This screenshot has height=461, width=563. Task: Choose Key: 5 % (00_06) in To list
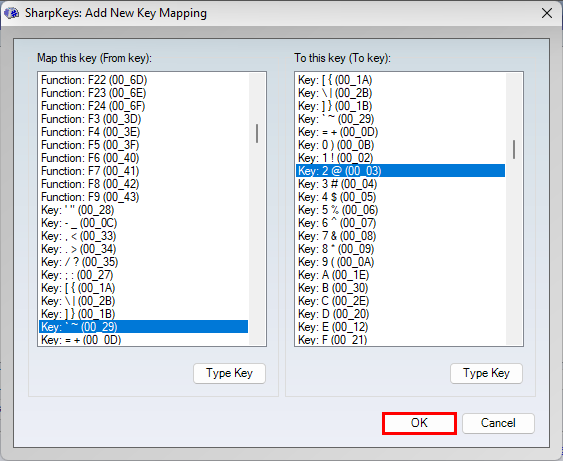[401, 210]
